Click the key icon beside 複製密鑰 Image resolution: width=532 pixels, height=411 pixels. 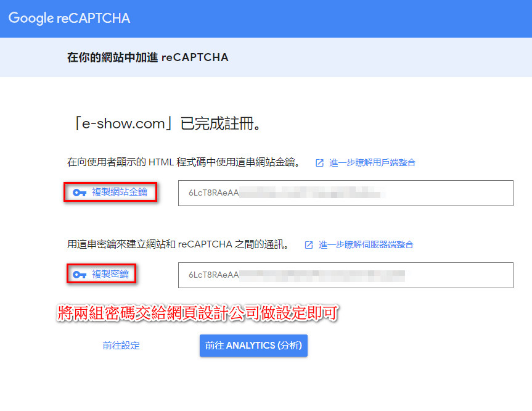pyautogui.click(x=80, y=275)
